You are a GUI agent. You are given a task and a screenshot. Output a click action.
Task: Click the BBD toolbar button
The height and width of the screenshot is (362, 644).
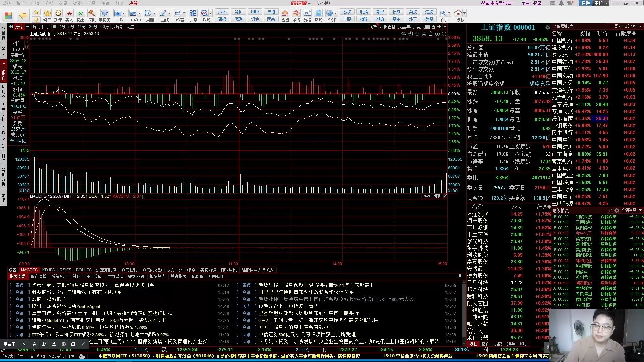[255, 12]
